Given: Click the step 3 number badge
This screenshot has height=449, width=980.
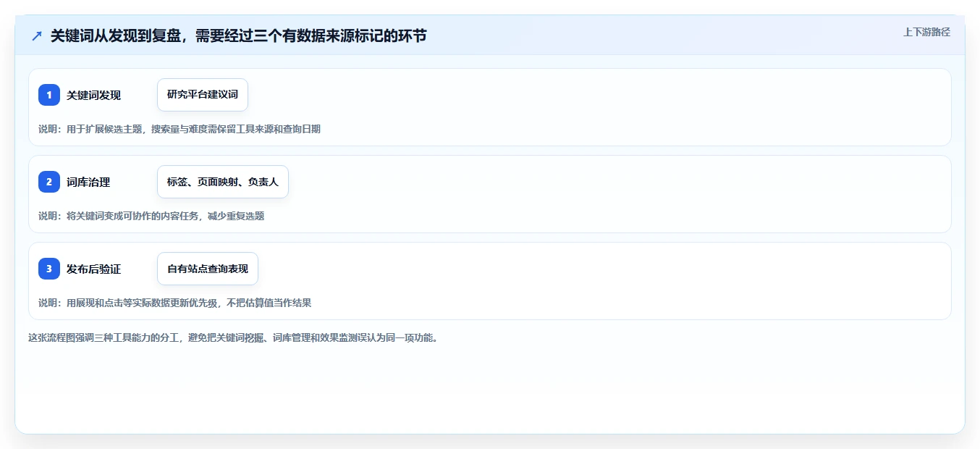Looking at the screenshot, I should pos(49,269).
